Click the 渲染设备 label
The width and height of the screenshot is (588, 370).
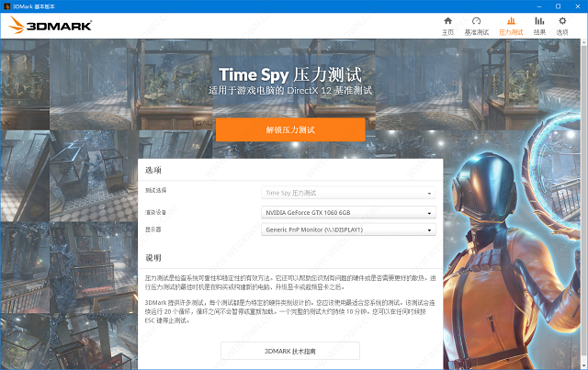point(155,212)
